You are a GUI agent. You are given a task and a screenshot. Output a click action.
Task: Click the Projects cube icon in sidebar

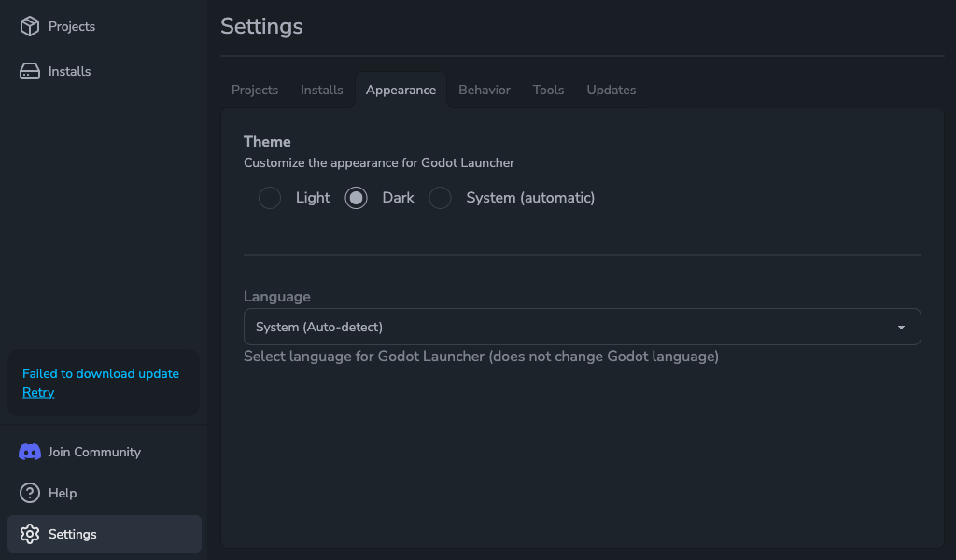pos(30,26)
